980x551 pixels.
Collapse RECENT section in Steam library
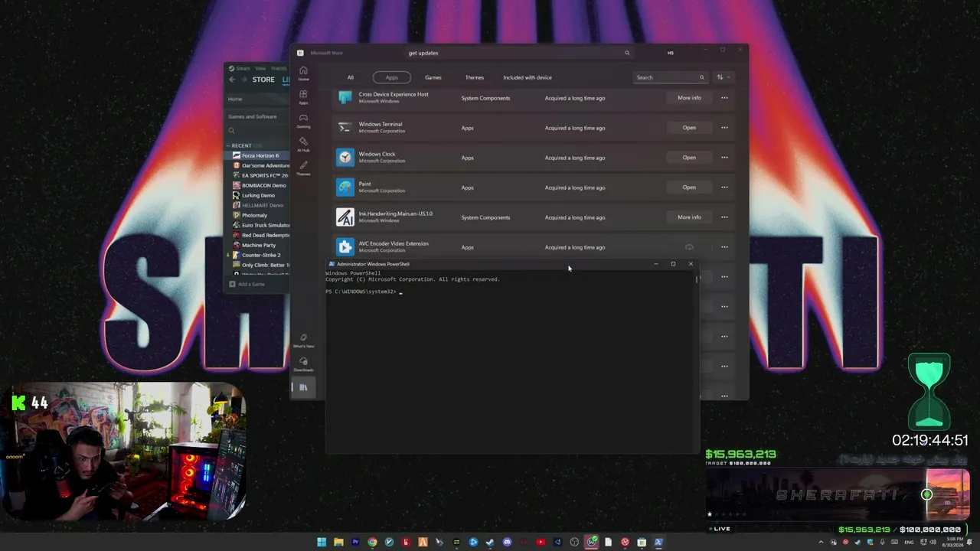coord(228,145)
